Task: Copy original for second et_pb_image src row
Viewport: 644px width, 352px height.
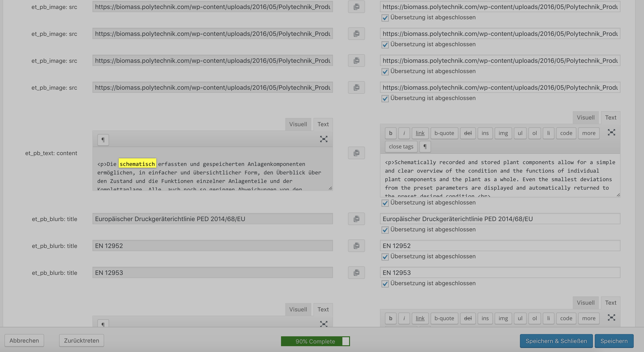Action: [356, 34]
